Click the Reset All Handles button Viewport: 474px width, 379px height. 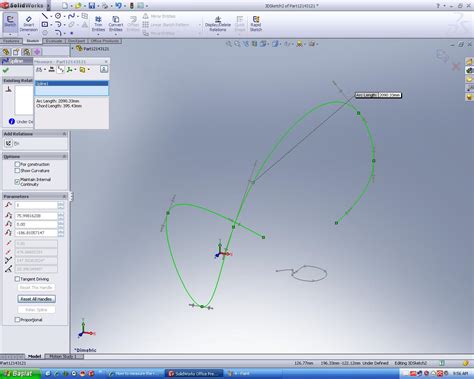click(x=36, y=299)
